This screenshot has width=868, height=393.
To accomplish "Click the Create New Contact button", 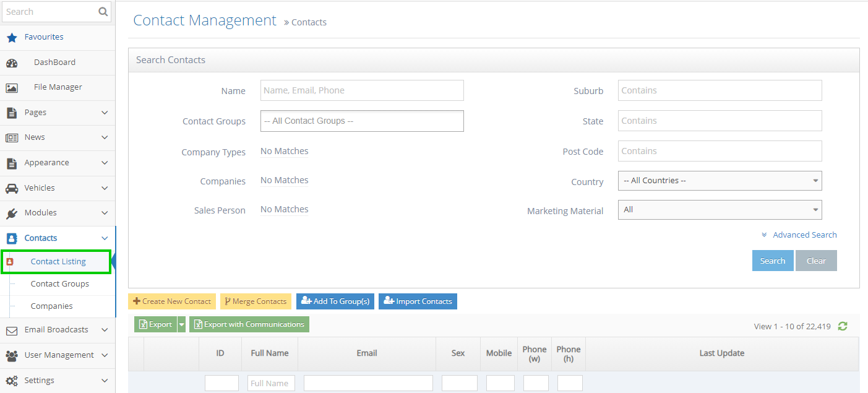I will click(171, 301).
